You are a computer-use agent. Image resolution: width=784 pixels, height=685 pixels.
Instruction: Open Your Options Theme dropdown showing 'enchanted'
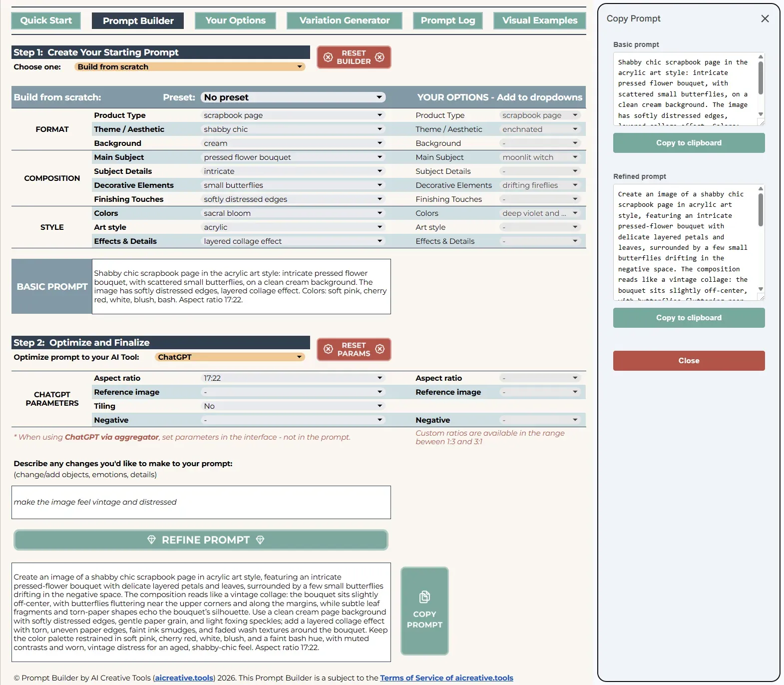540,129
